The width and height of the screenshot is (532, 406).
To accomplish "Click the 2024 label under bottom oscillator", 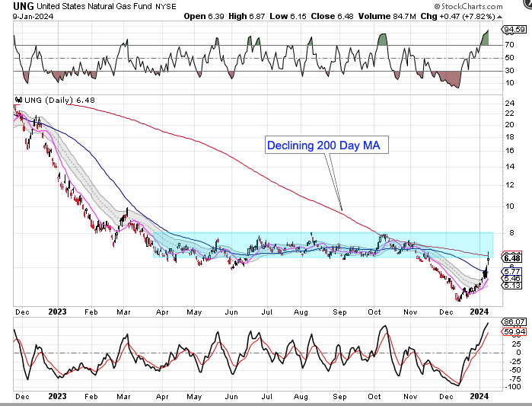I will pyautogui.click(x=479, y=398).
